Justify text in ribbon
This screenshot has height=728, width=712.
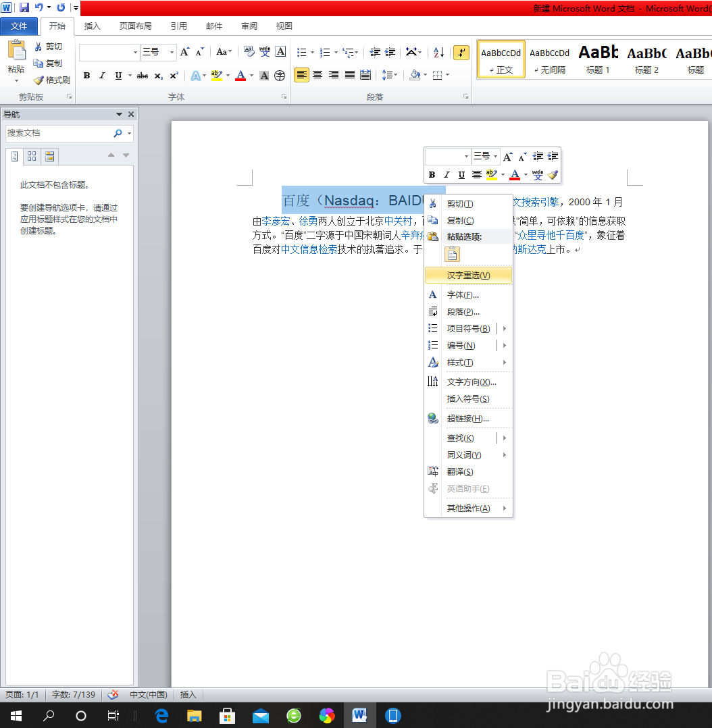[350, 75]
